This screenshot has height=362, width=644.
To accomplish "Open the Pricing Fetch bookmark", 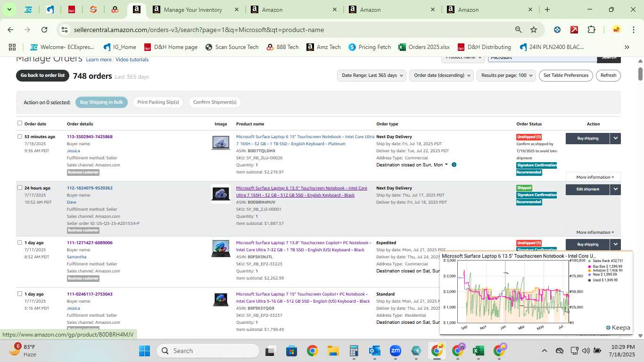I will [370, 47].
